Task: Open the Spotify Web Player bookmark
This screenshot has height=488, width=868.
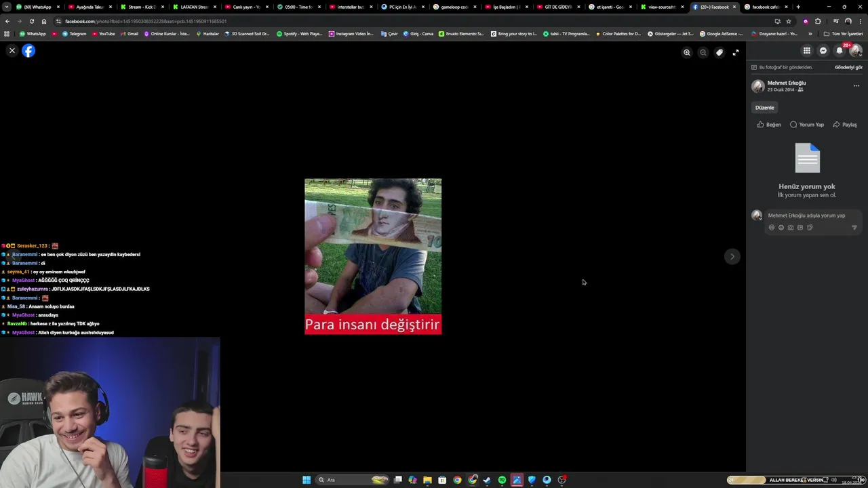Action: pos(300,33)
